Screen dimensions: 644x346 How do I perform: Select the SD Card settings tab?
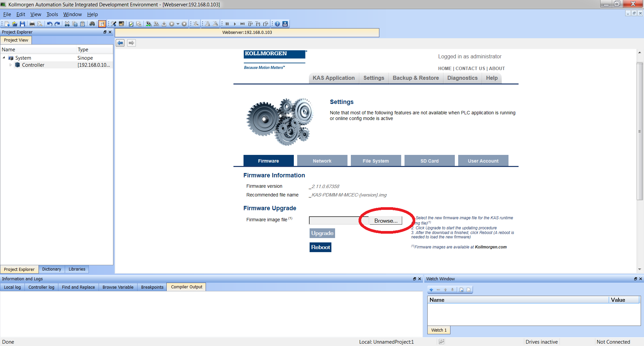pos(429,161)
